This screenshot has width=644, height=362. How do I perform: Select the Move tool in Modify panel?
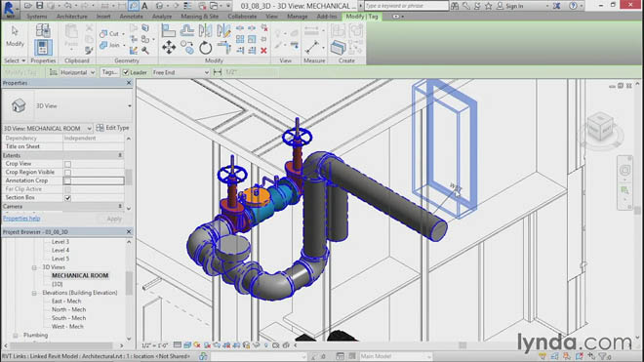pyautogui.click(x=169, y=48)
